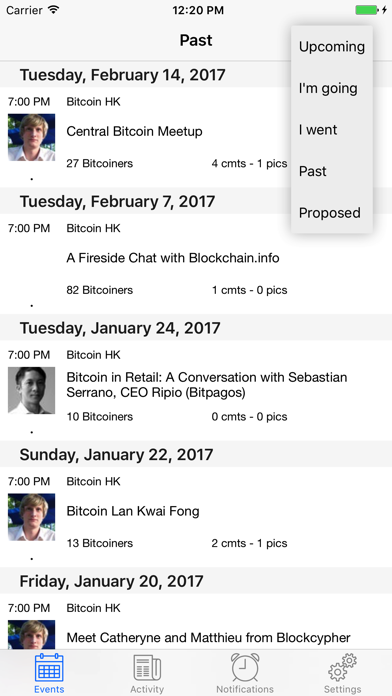The width and height of the screenshot is (392, 696).
Task: Open the Notifications alarm clock icon
Action: (x=245, y=668)
